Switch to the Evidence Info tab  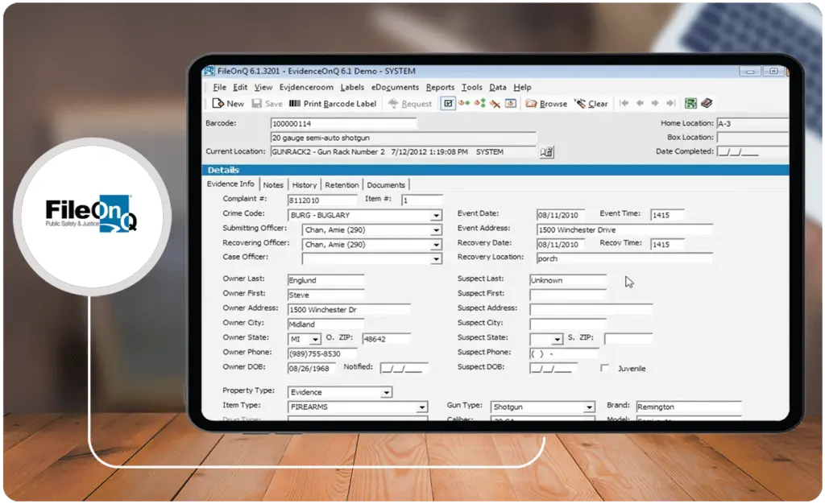pyautogui.click(x=230, y=184)
